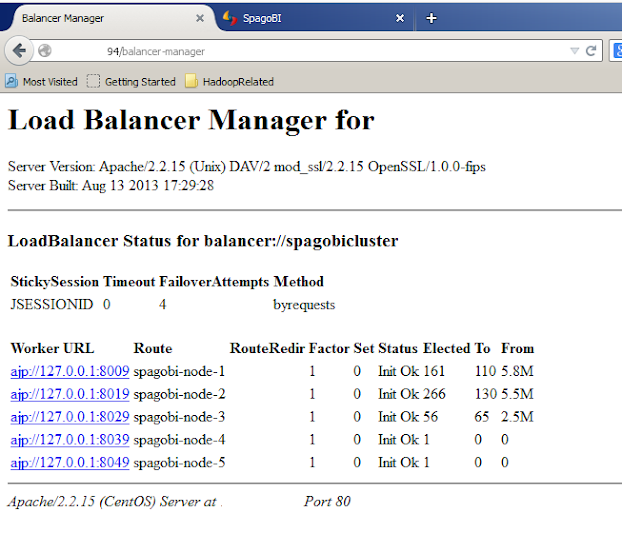Image resolution: width=622 pixels, height=533 pixels.
Task: Click the byrequests method value
Action: pos(304,305)
